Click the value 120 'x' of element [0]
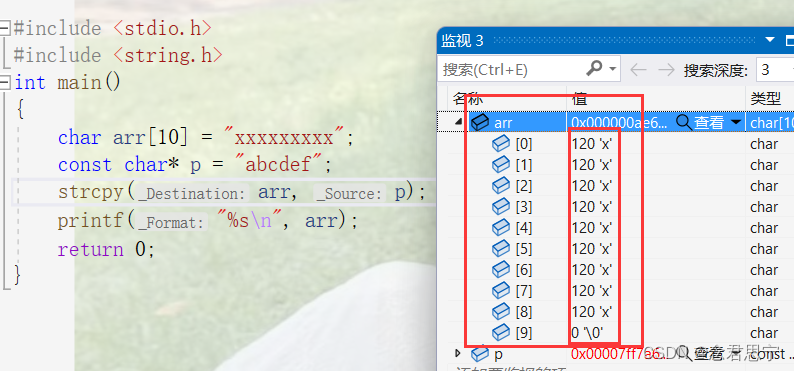The image size is (794, 371). tap(592, 145)
